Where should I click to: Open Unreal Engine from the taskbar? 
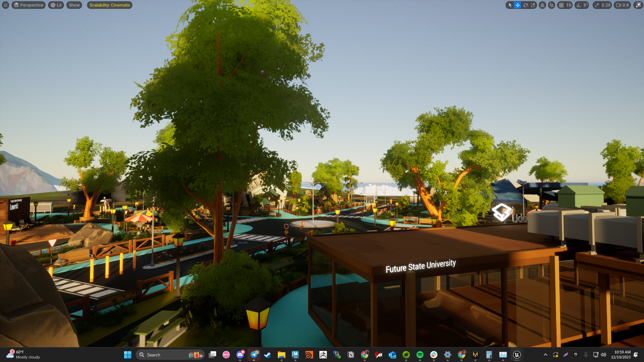517,355
